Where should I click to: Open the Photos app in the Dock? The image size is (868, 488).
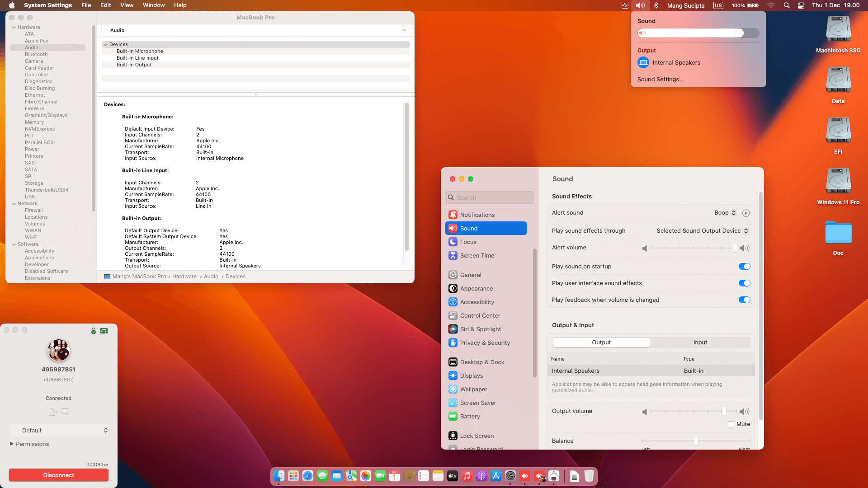[x=366, y=476]
